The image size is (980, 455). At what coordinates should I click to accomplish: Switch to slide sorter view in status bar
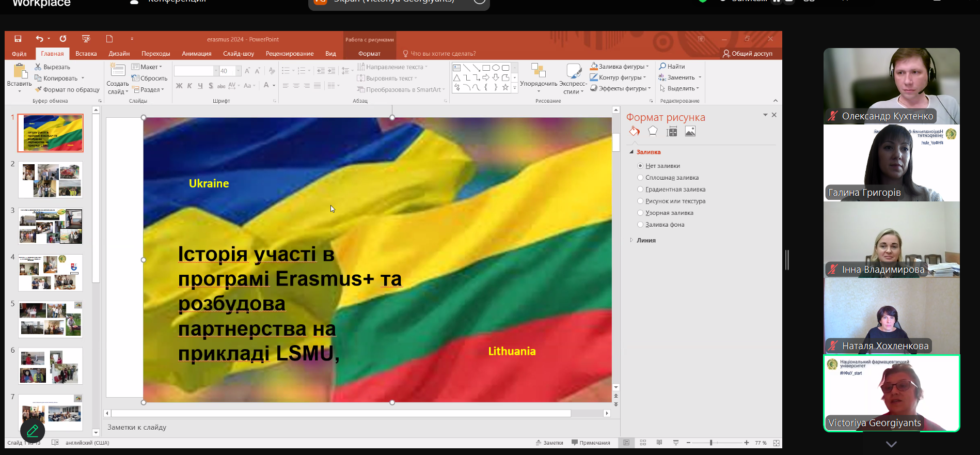tap(643, 443)
